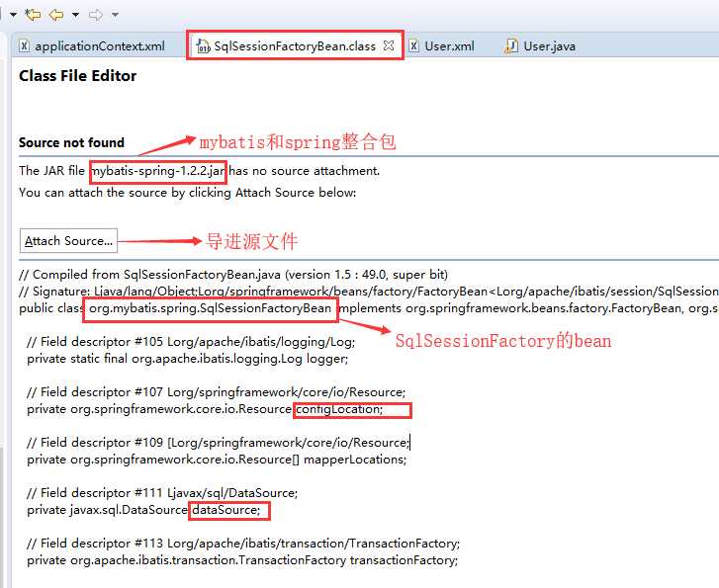
Task: Click the 'Field descriptor #113' comment line
Action: point(243,544)
